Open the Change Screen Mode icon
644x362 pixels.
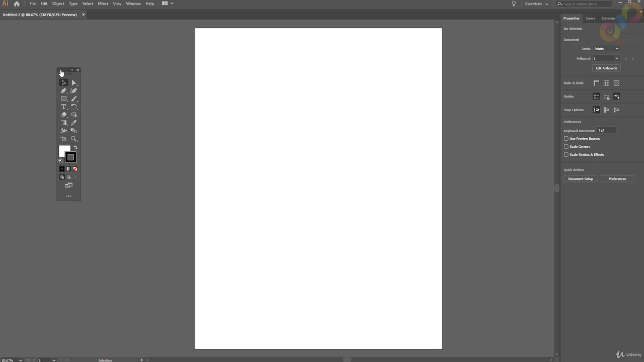68,186
